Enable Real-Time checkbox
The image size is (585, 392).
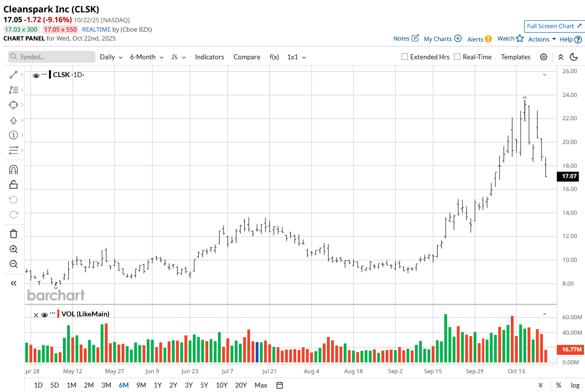(x=457, y=57)
